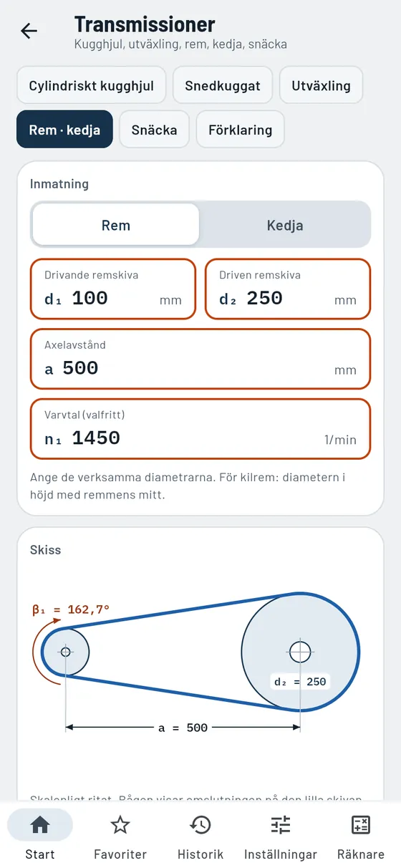401x868 pixels.
Task: Switch to the Snedkuggat tab
Action: pos(223,86)
